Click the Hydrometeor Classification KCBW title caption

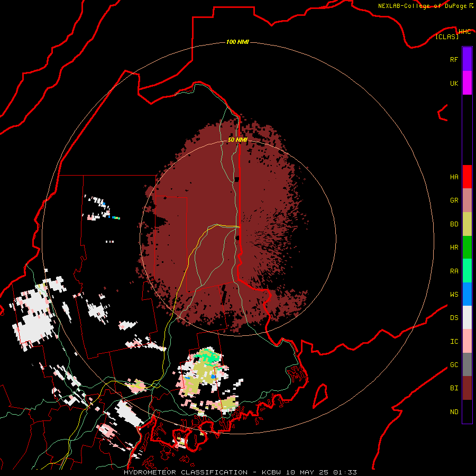(x=240, y=472)
